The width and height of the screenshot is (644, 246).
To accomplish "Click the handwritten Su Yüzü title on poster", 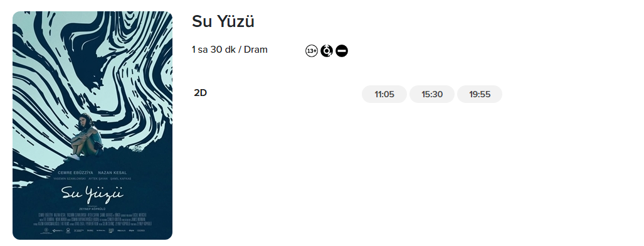I will click(92, 193).
